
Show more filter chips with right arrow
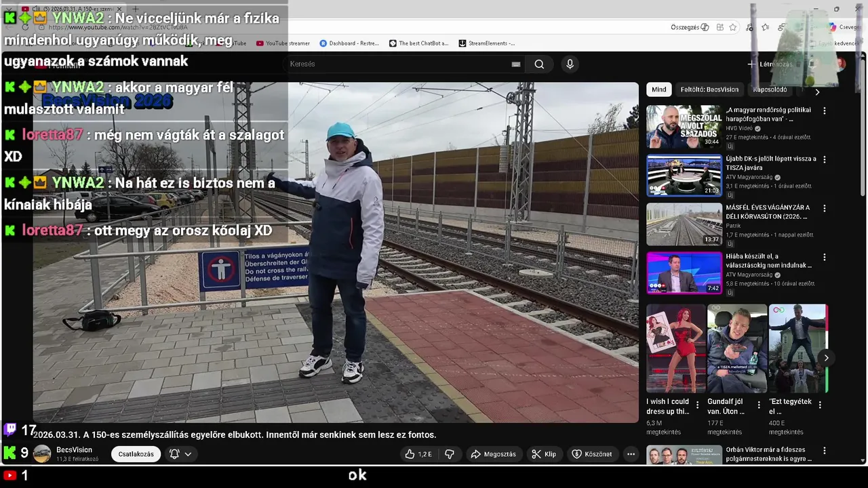coord(817,91)
